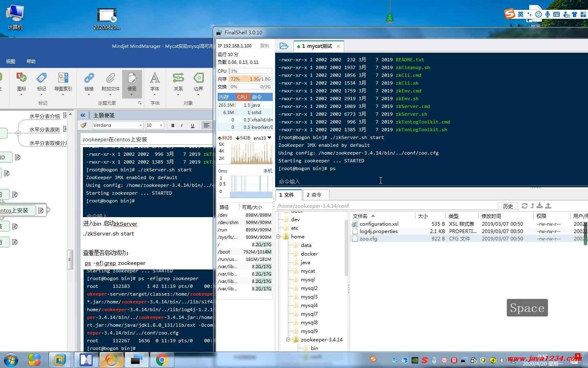Open Chrome from the taskbar
This screenshot has width=588, height=368.
click(x=161, y=360)
